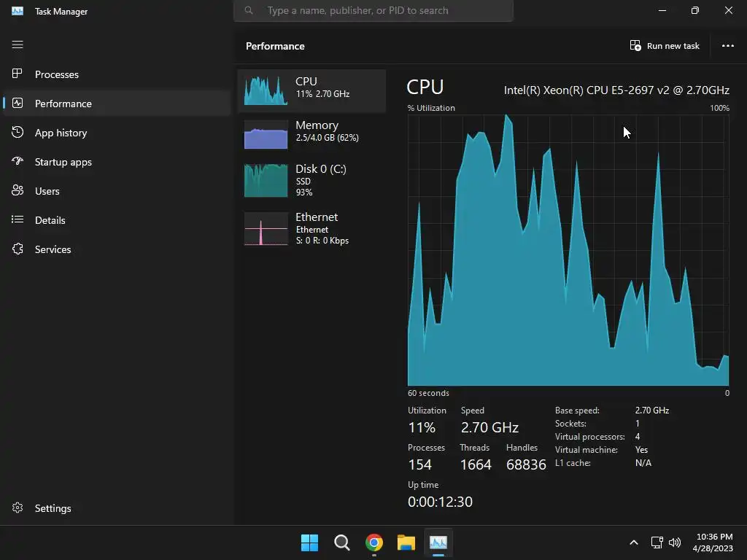Go to Details page

[50, 220]
